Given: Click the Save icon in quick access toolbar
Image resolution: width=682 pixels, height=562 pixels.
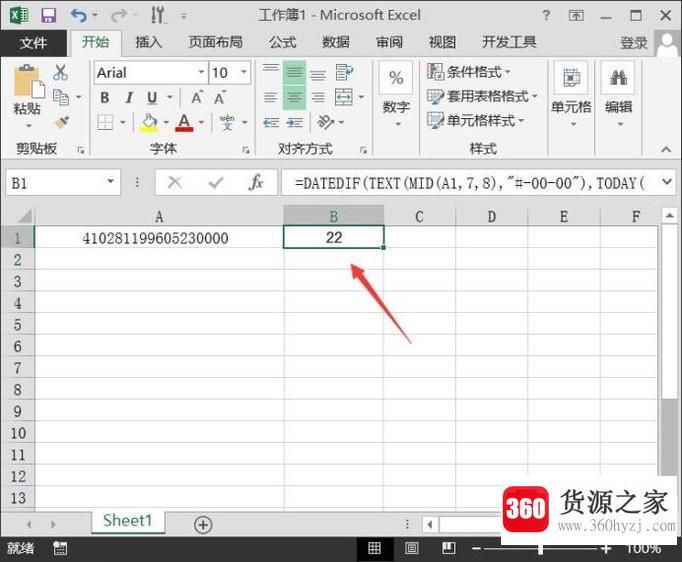Looking at the screenshot, I should 49,16.
